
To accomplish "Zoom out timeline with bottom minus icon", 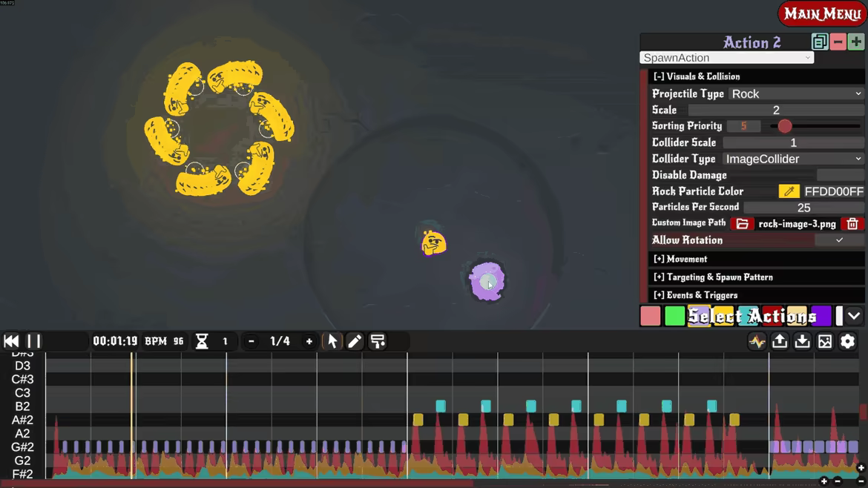I will click(838, 481).
